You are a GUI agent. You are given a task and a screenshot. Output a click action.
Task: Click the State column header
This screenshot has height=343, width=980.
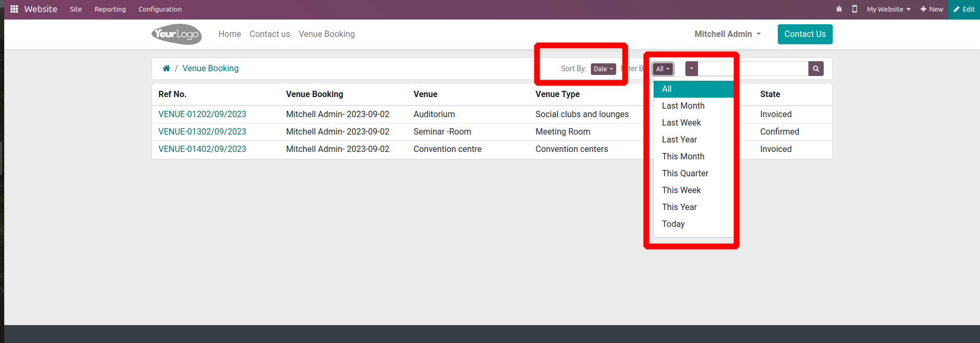click(770, 94)
